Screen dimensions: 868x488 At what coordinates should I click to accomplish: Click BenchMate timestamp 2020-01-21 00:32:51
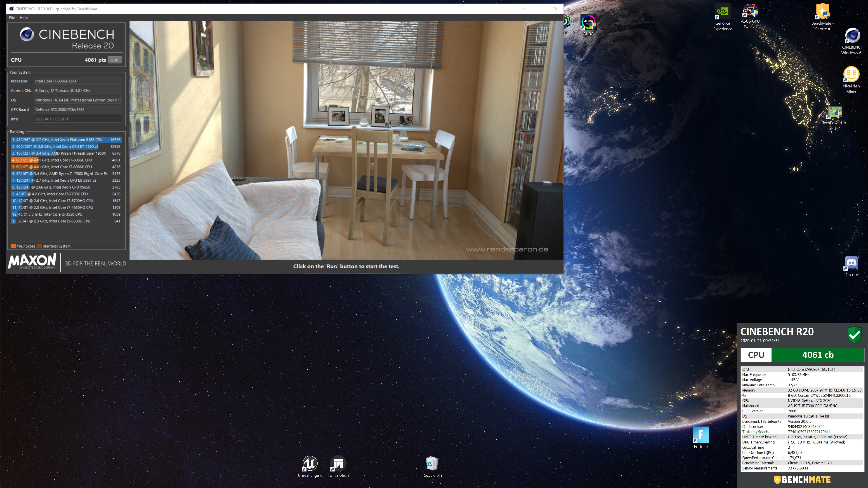pos(760,341)
